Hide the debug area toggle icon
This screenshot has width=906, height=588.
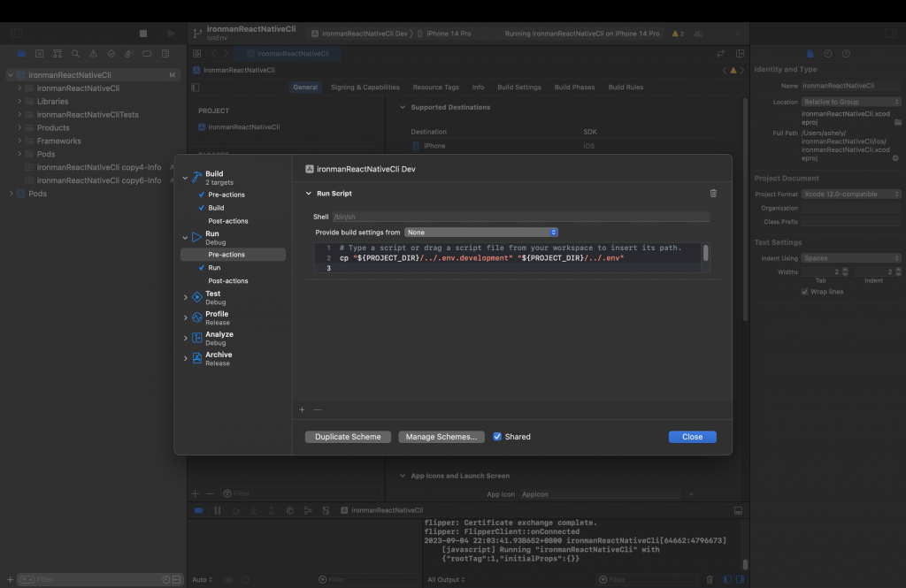point(738,510)
